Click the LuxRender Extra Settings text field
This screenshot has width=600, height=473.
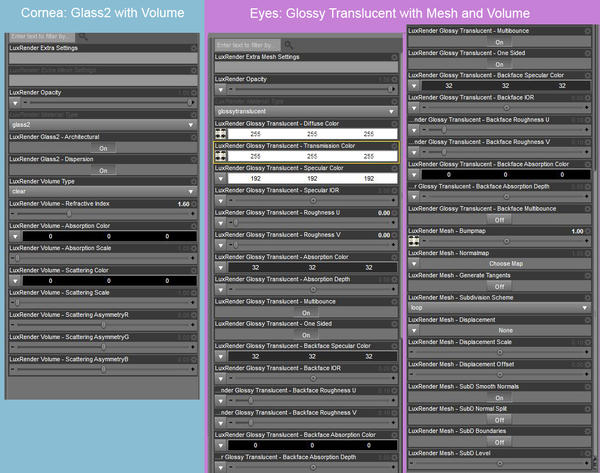click(103, 58)
